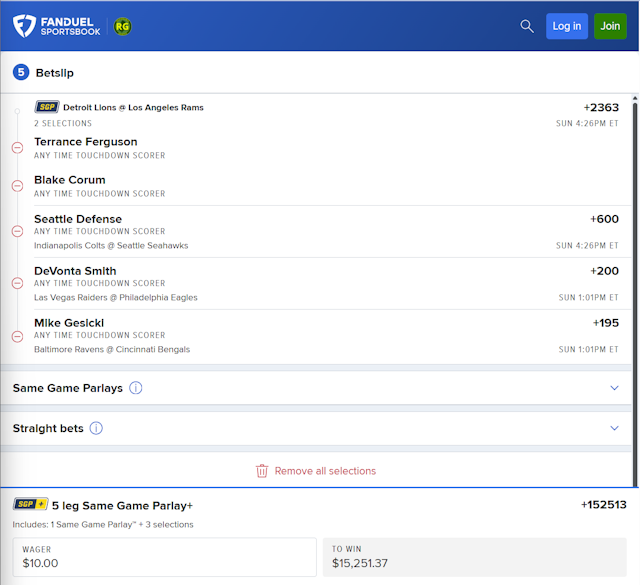Click the Log in button
This screenshot has width=640, height=585.
pos(566,26)
